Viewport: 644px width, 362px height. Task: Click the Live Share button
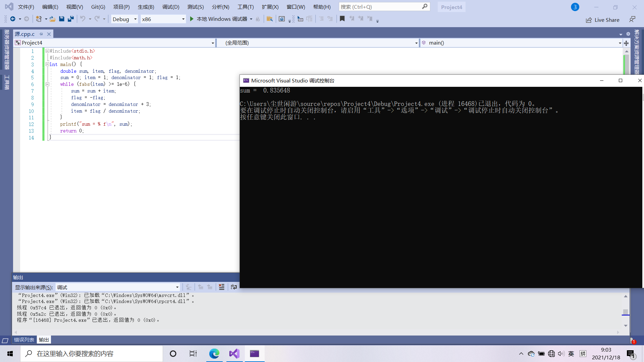pyautogui.click(x=603, y=20)
